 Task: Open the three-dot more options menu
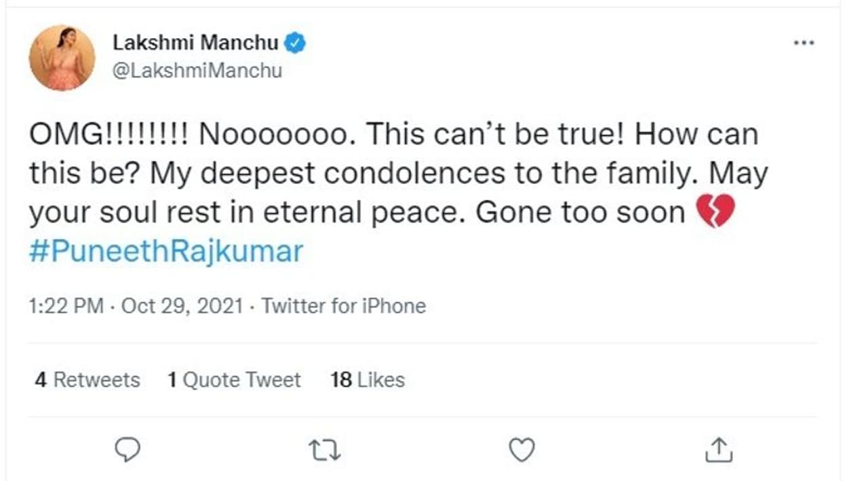pos(804,43)
